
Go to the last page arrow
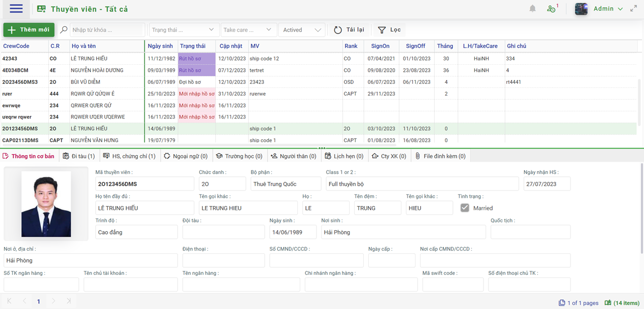coord(69,301)
